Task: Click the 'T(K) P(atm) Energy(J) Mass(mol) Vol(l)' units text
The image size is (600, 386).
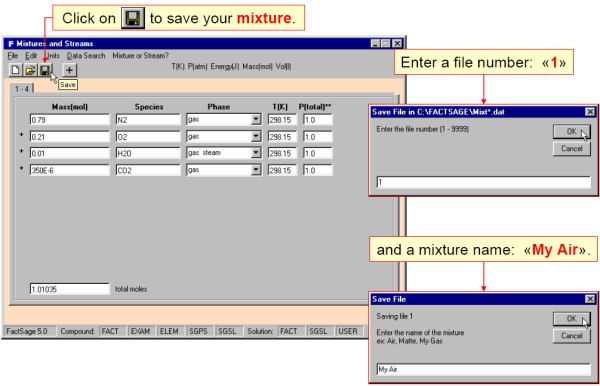Action: [x=231, y=67]
